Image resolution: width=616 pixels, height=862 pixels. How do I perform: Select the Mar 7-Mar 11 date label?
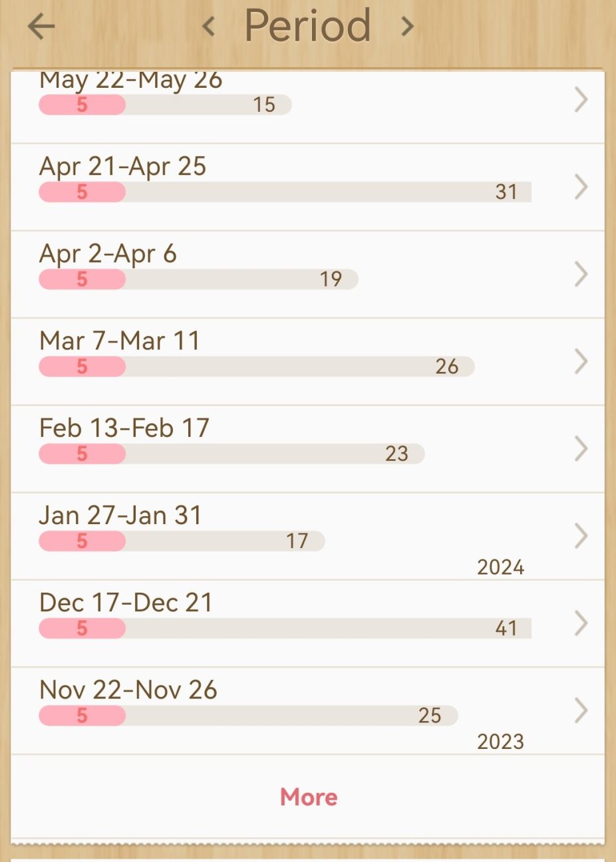(x=120, y=341)
